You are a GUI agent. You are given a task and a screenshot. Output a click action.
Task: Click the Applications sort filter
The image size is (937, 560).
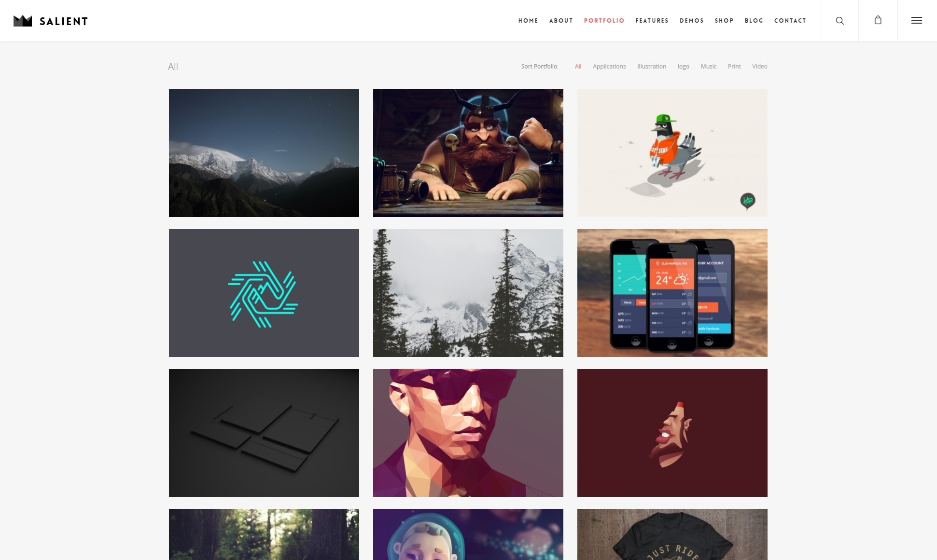point(610,66)
